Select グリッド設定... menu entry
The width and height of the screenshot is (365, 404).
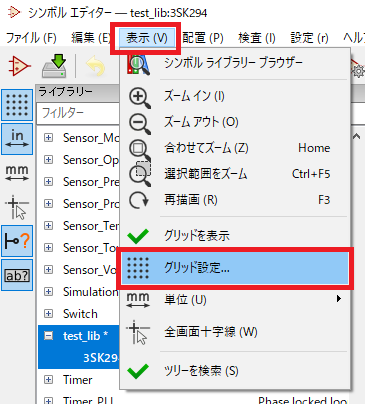(235, 268)
